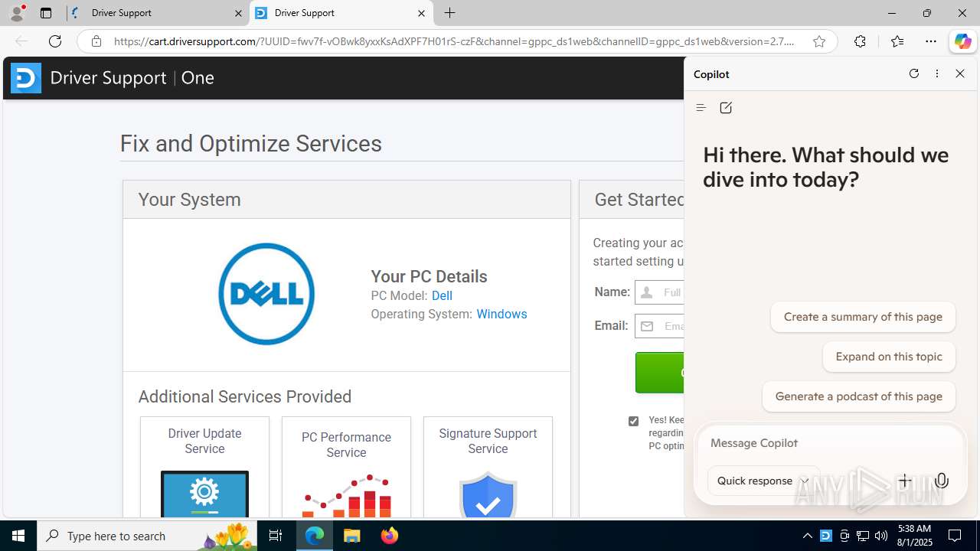The image size is (980, 551).
Task: Click the Dell logo image
Action: [266, 294]
